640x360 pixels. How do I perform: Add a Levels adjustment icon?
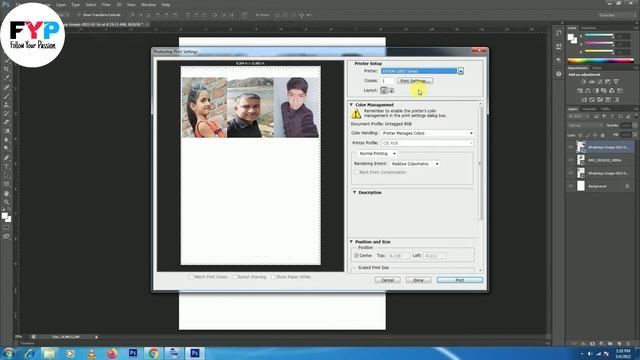click(x=591, y=82)
